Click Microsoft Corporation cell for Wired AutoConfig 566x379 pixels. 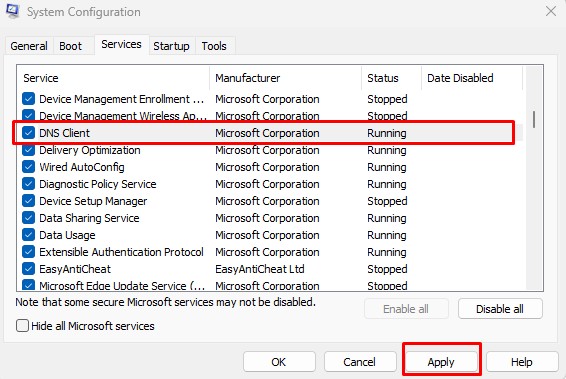[x=267, y=167]
